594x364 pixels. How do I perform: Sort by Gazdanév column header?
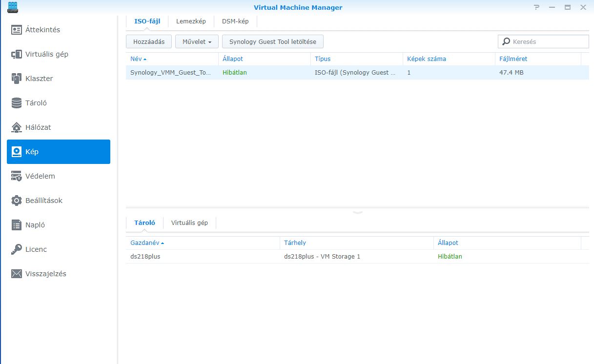coord(144,243)
